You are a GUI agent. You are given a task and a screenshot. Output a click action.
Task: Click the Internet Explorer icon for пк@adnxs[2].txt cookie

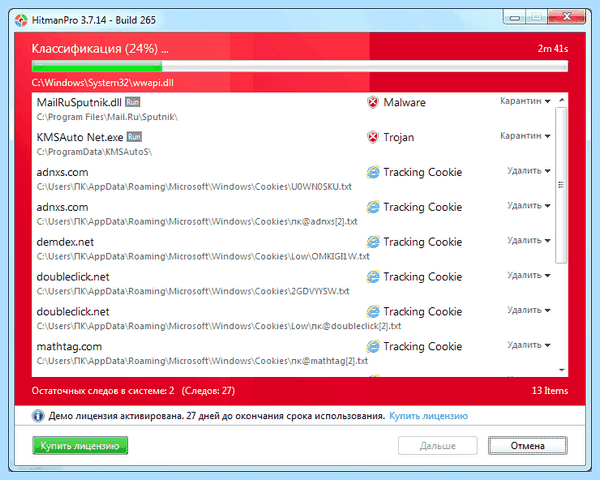pyautogui.click(x=373, y=207)
